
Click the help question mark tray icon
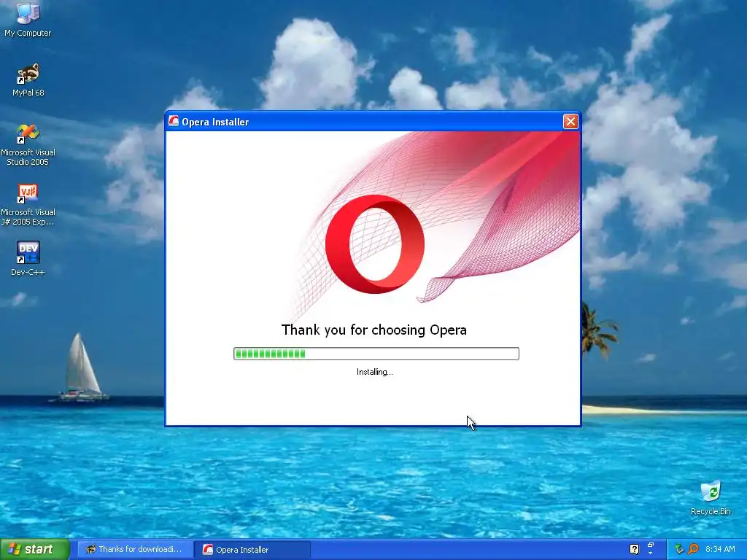pos(634,549)
